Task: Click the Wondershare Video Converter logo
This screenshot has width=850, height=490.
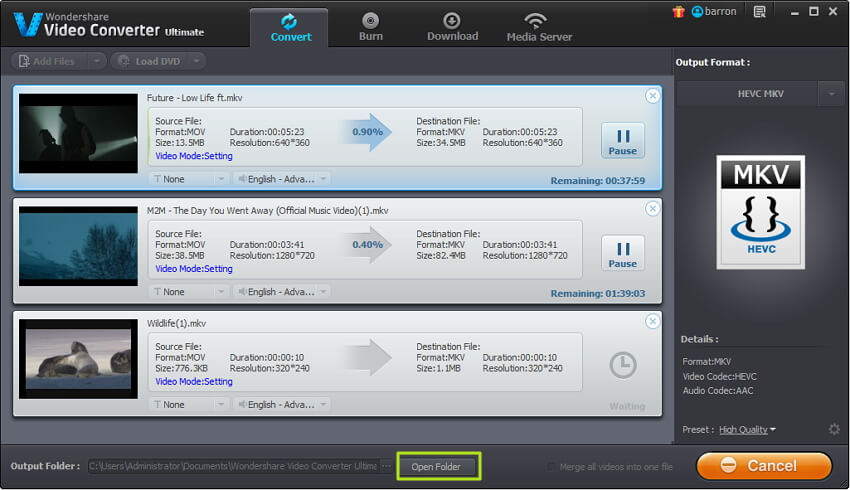Action: [108, 24]
